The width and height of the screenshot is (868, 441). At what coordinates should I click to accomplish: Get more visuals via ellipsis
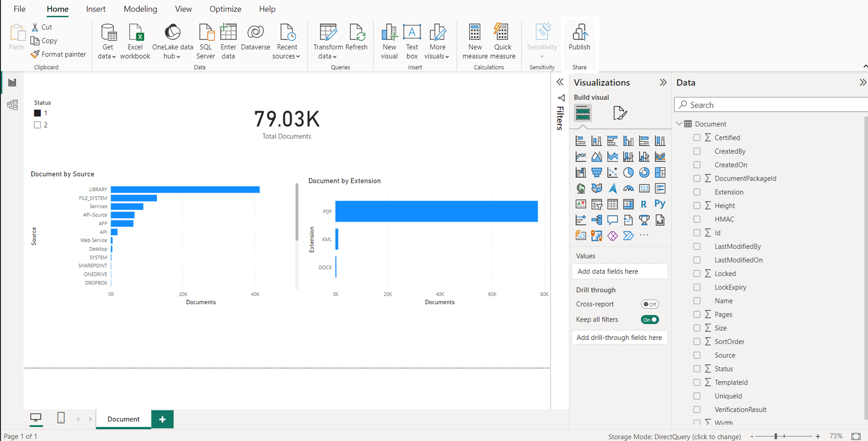[x=644, y=236]
